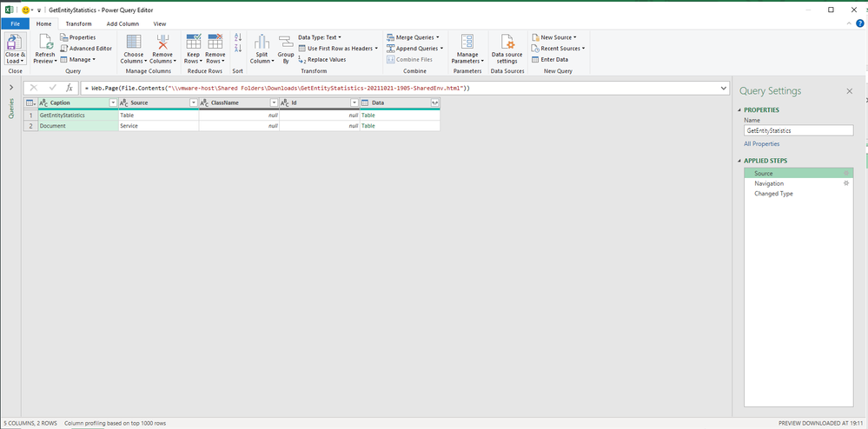Switch to the Transform tab
Viewport: 868px width, 429px height.
click(x=78, y=23)
